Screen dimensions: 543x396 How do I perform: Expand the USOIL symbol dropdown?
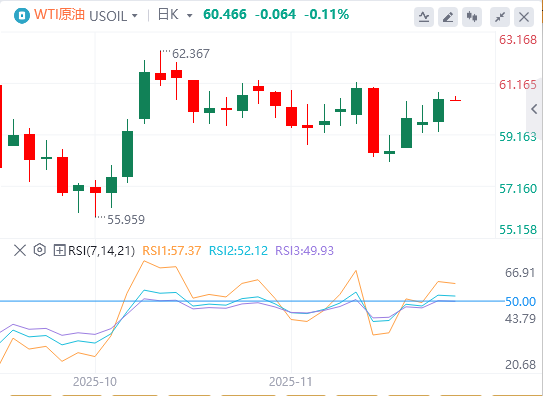[x=135, y=16]
